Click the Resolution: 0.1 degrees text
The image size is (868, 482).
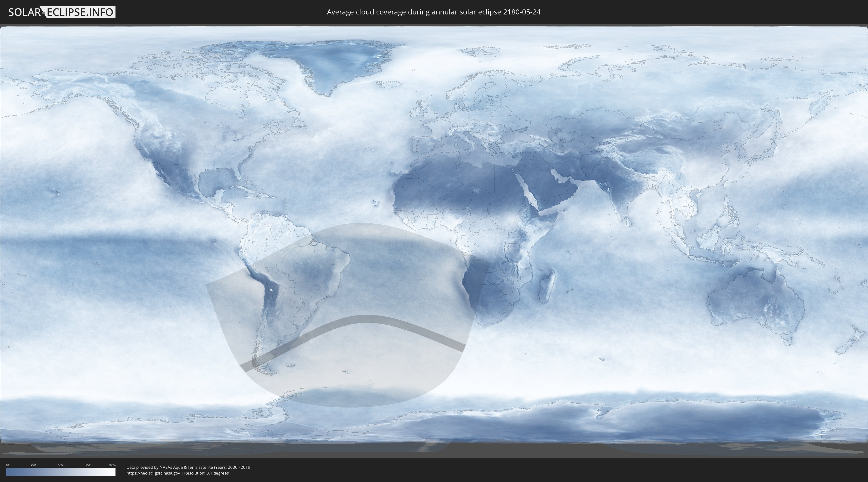[206, 473]
